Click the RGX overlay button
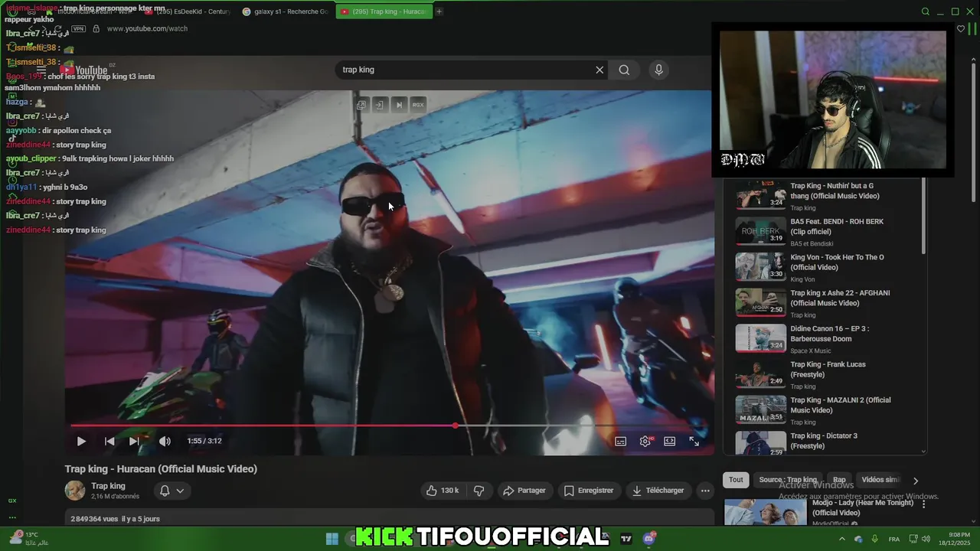The height and width of the screenshot is (551, 980). 418,105
